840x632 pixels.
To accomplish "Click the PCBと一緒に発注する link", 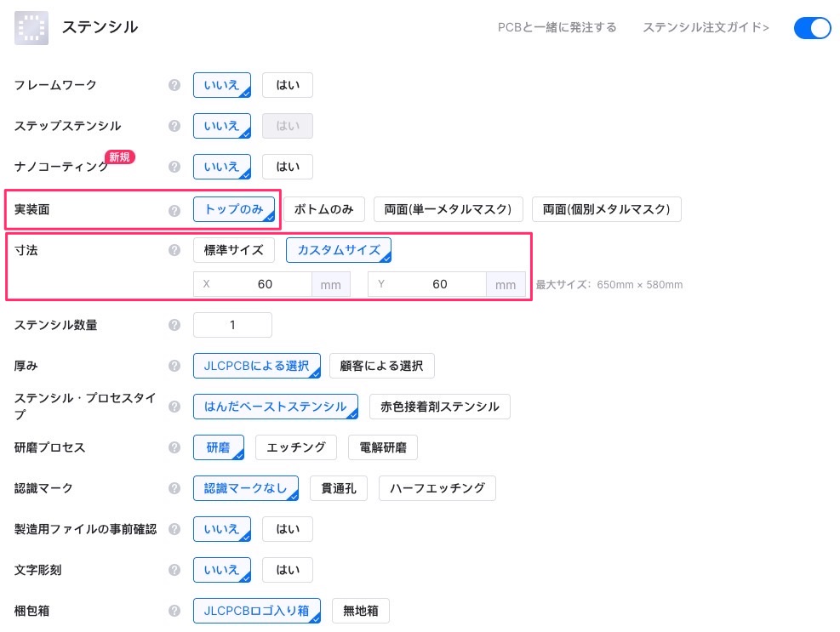I will tap(557, 28).
